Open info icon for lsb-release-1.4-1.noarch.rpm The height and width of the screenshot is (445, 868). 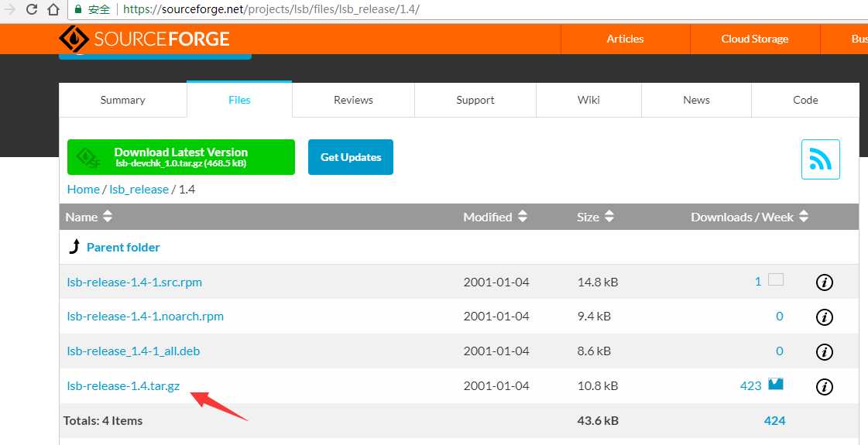coord(825,317)
